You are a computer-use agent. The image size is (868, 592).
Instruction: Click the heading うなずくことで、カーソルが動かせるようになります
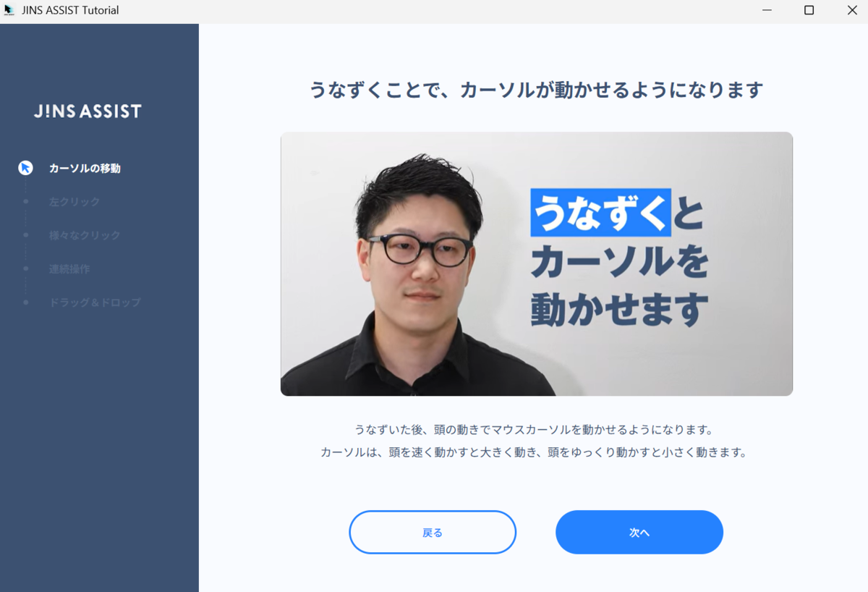pos(537,90)
